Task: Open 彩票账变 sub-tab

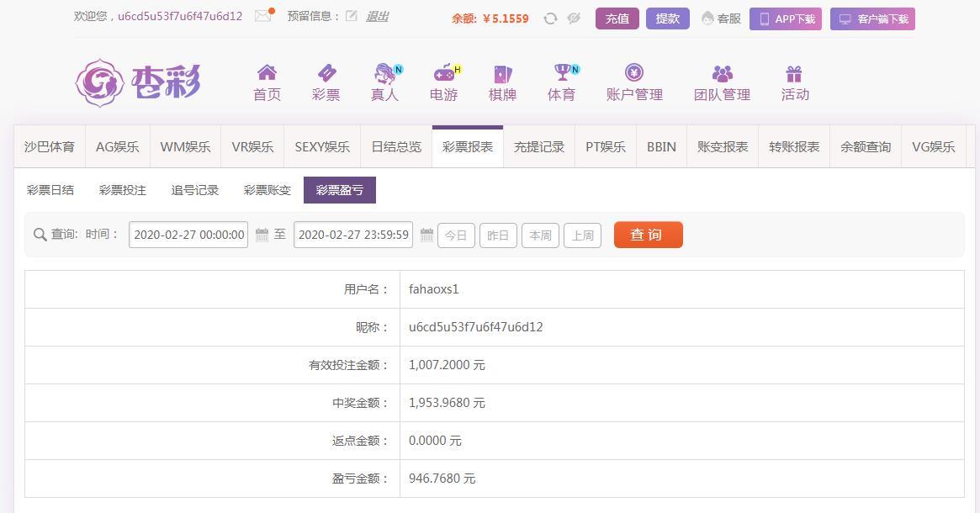Action: [x=268, y=190]
